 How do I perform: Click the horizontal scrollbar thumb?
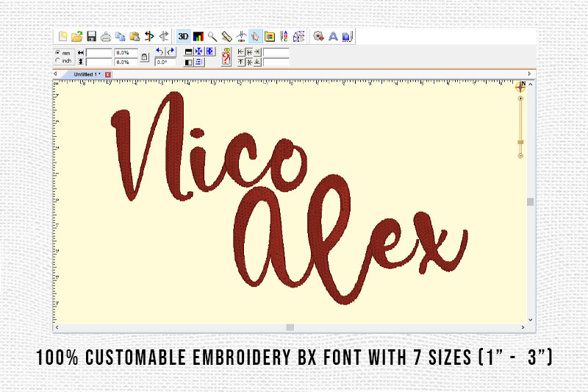pyautogui.click(x=290, y=327)
